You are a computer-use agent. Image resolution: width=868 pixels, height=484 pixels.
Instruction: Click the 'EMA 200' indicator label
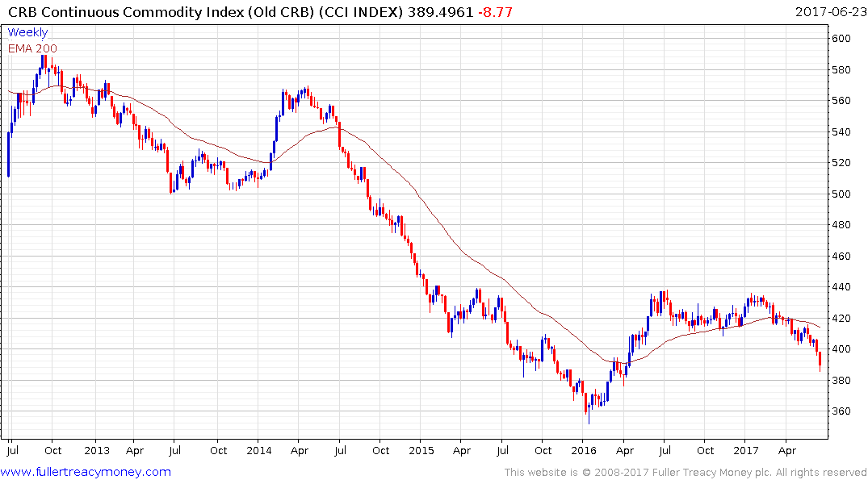[x=32, y=48]
